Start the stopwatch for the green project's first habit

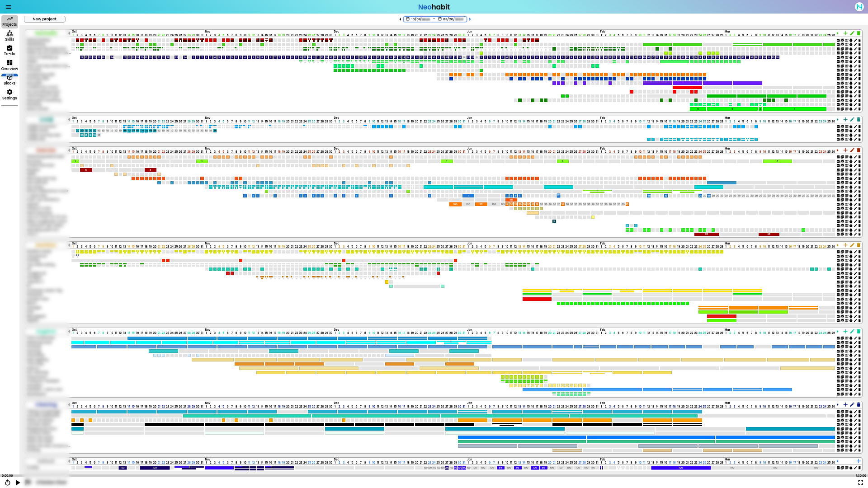[851, 40]
